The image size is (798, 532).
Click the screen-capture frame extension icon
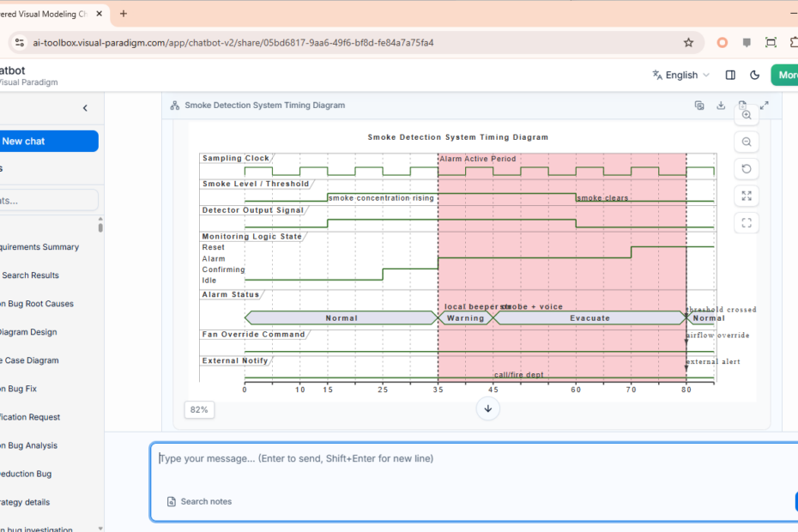click(x=771, y=43)
